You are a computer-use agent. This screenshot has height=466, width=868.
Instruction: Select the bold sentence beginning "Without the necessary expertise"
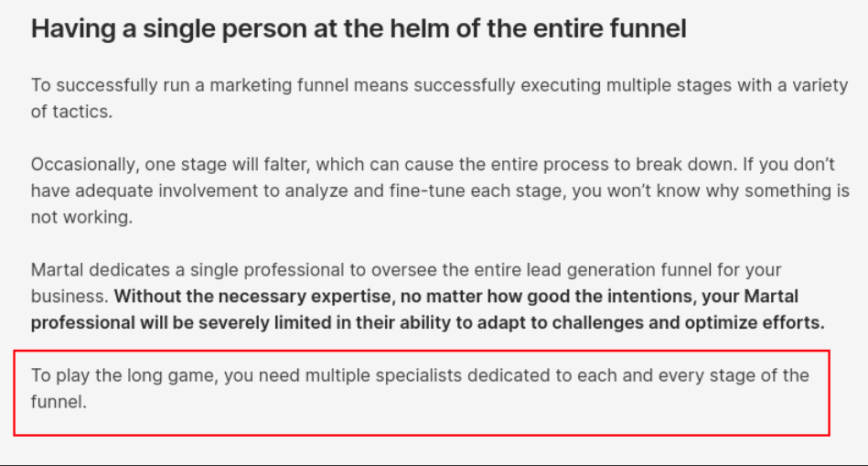[x=427, y=309]
